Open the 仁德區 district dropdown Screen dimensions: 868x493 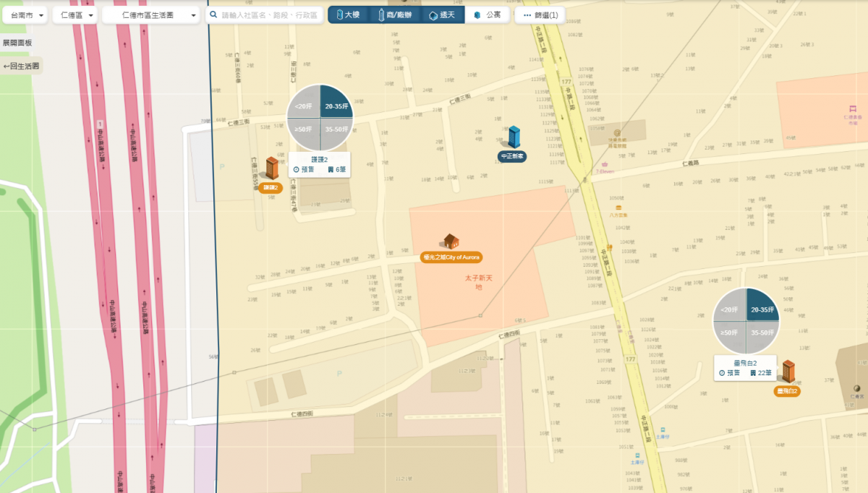(x=75, y=15)
